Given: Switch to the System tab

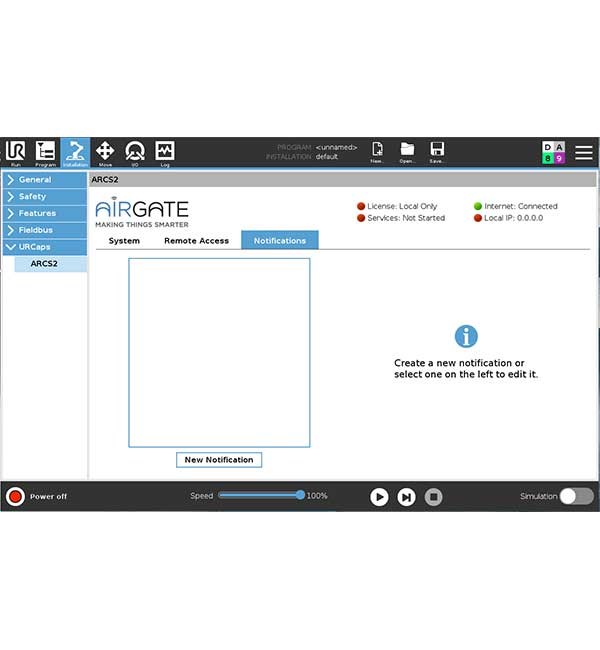Looking at the screenshot, I should click(124, 241).
